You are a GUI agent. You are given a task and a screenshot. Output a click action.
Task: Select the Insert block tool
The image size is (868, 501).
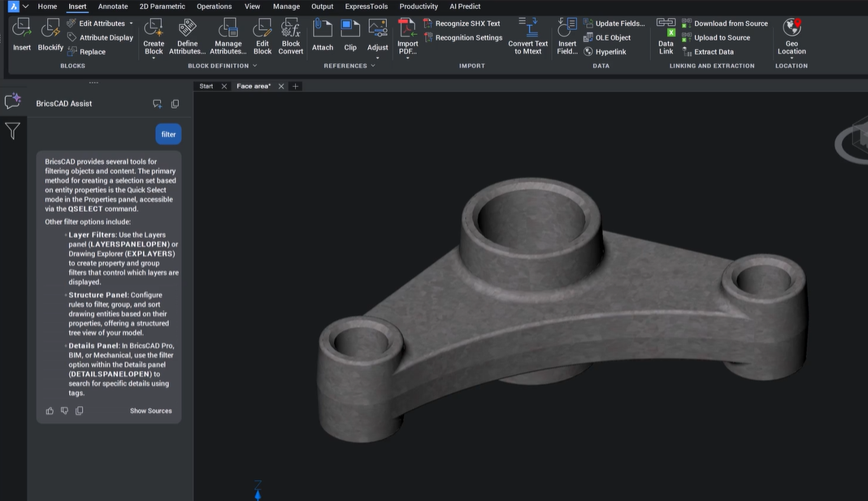(x=20, y=34)
